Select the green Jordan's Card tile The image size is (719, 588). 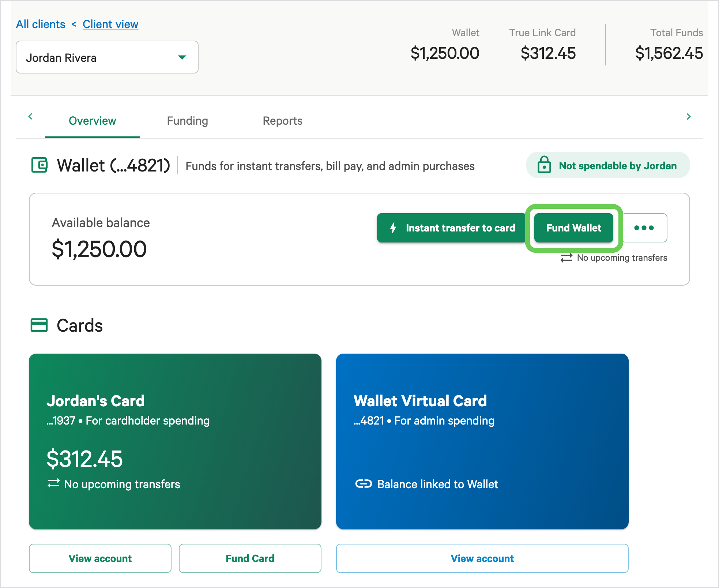[175, 441]
